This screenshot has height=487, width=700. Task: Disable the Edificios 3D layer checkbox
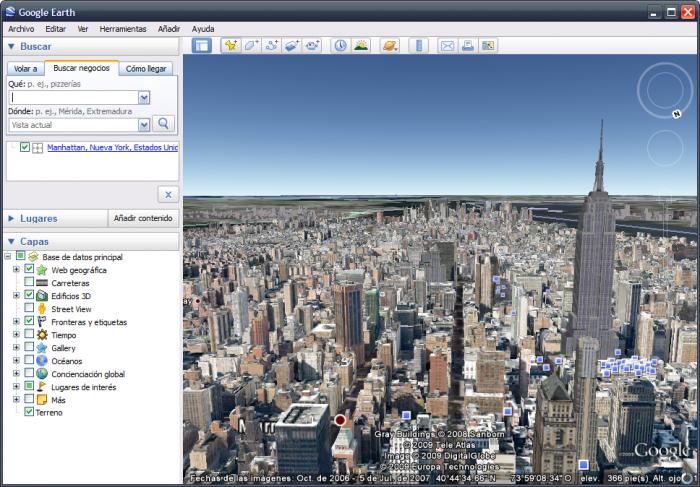click(x=29, y=295)
